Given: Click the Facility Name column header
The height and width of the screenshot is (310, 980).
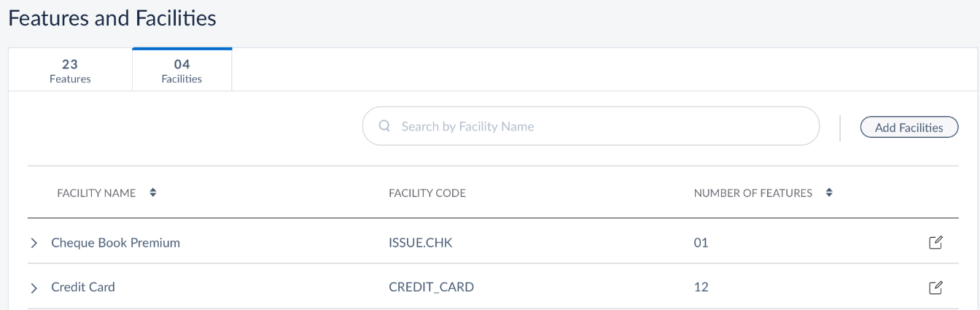Looking at the screenshot, I should coord(96,193).
